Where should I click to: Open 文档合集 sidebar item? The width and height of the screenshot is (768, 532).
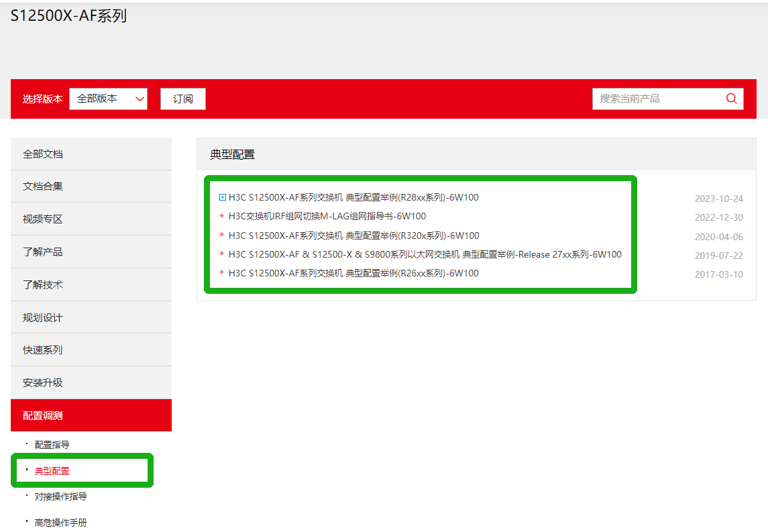(91, 187)
